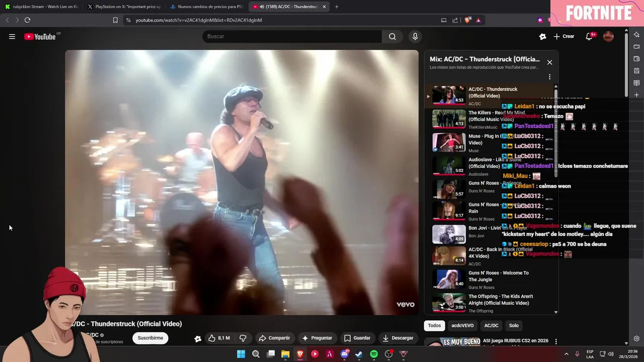The height and width of the screenshot is (362, 644).
Task: Open Brave Wallet sidebar icon
Action: point(636,59)
